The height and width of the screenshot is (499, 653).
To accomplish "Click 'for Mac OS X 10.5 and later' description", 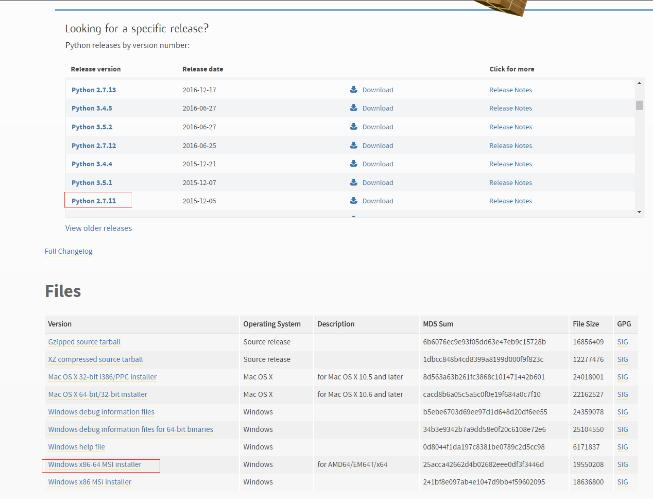I will pyautogui.click(x=360, y=377).
